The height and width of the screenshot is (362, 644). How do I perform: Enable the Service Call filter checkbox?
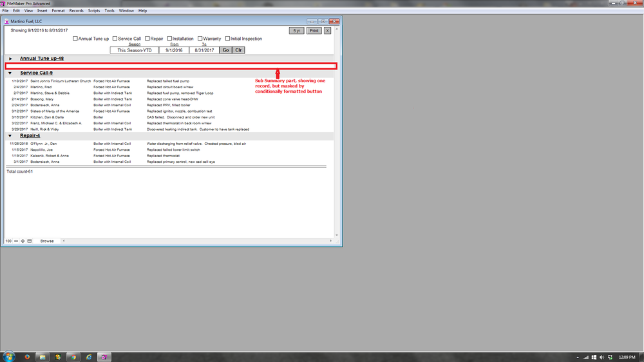(115, 39)
